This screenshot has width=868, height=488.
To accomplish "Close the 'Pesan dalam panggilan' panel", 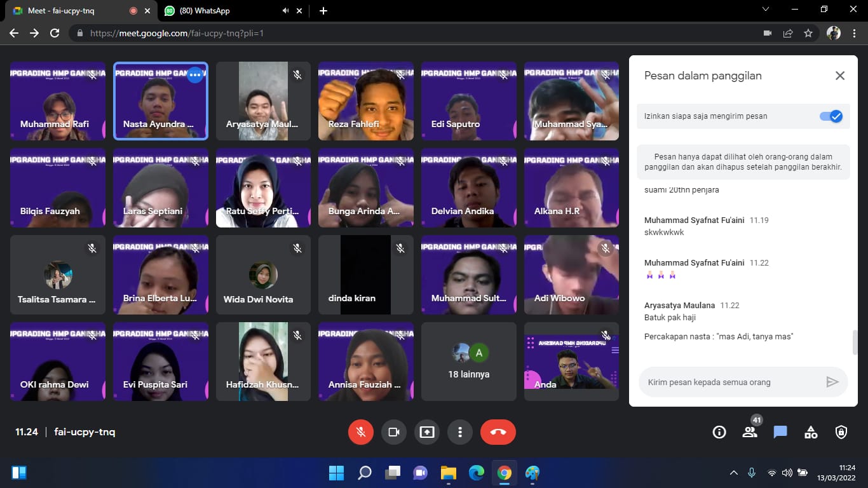I will pyautogui.click(x=840, y=76).
